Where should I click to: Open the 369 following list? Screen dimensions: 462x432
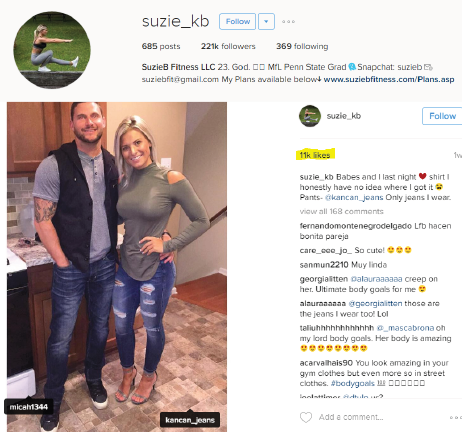[302, 46]
